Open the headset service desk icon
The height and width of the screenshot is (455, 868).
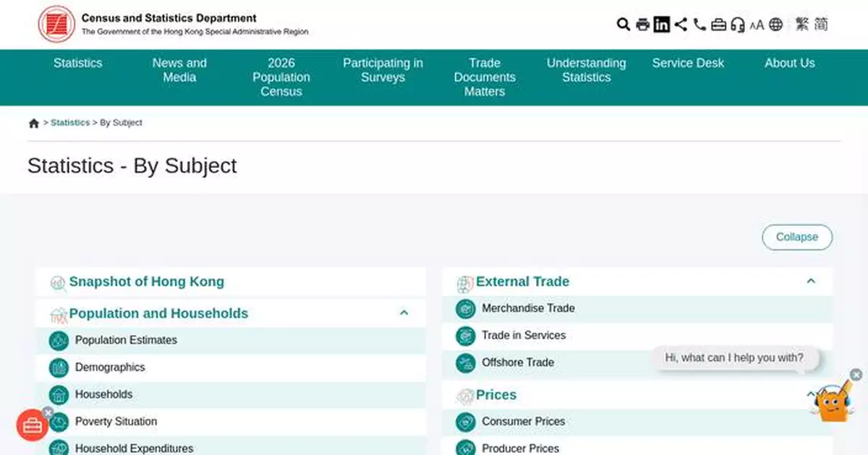pos(737,25)
